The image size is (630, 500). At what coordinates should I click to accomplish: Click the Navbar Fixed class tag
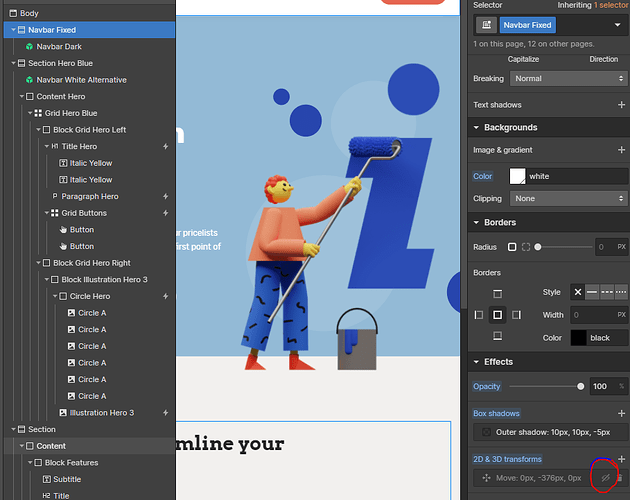point(527,25)
